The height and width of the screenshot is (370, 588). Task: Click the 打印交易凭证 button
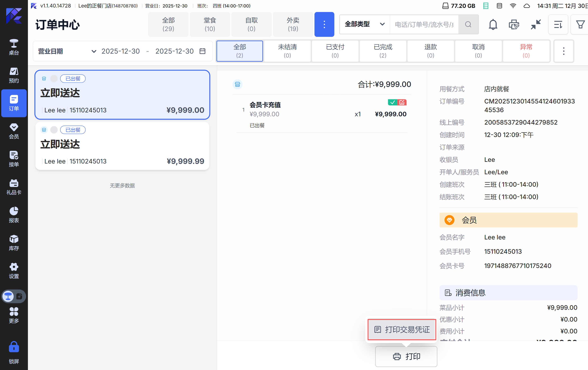402,329
